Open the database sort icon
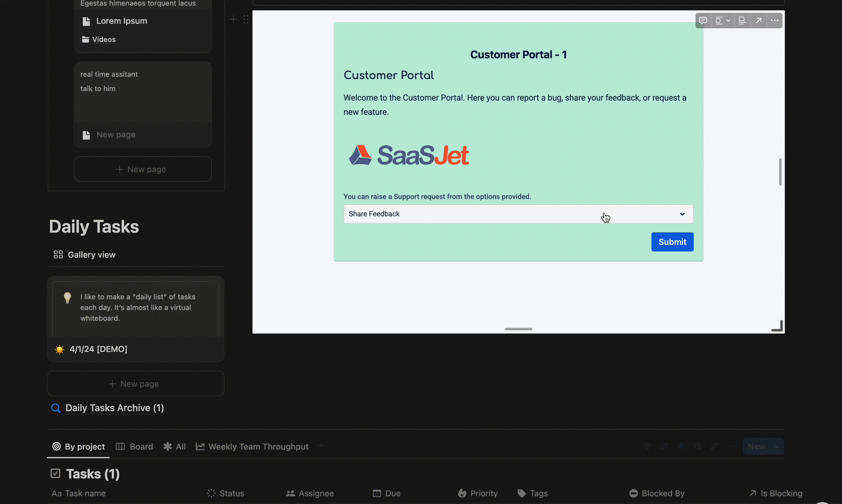Image resolution: width=842 pixels, height=504 pixels. click(x=664, y=446)
